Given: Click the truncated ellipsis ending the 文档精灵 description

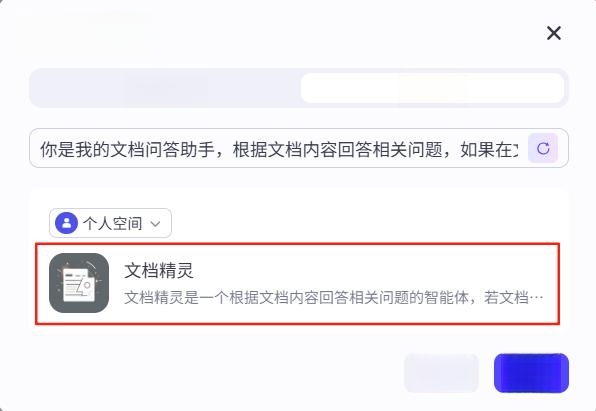Looking at the screenshot, I should coord(536,298).
